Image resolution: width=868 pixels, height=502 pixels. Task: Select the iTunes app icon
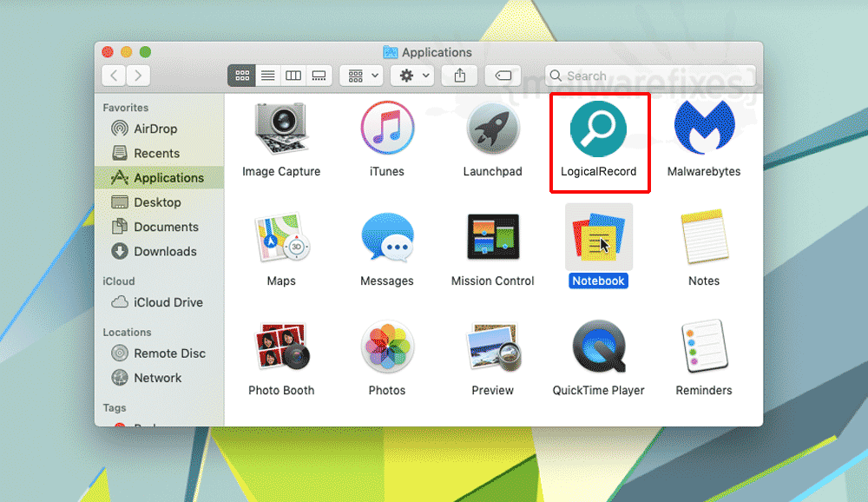[x=387, y=129]
